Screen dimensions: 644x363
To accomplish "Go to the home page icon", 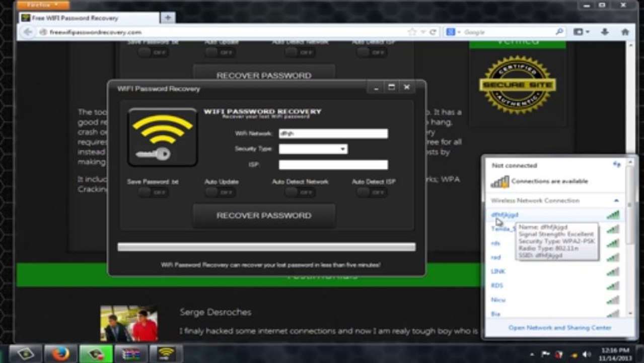I will coord(625,32).
